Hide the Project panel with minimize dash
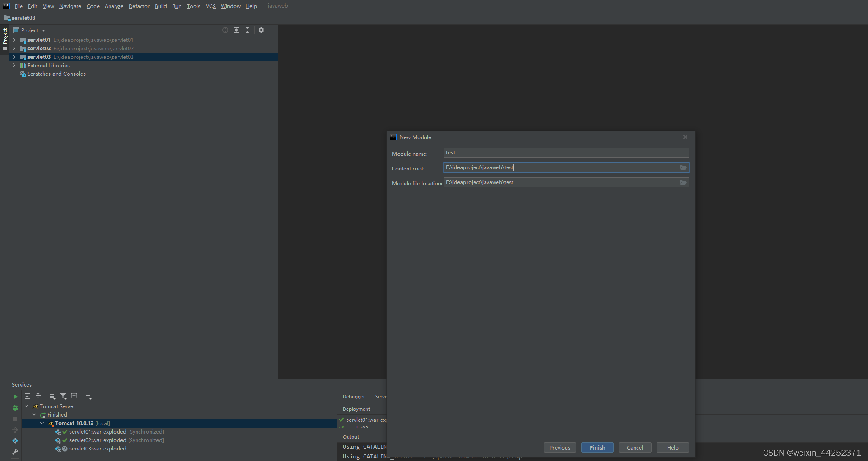The image size is (868, 461). (x=272, y=30)
